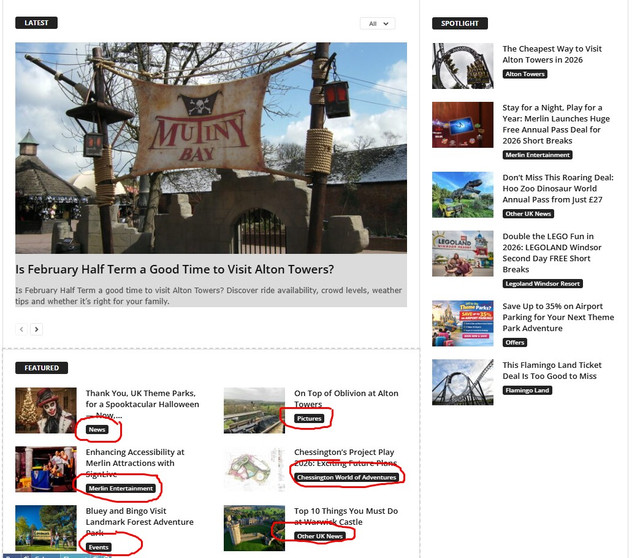Open 'Stay for a Night, Play for a Year' article
640x558 pixels.
coord(556,124)
